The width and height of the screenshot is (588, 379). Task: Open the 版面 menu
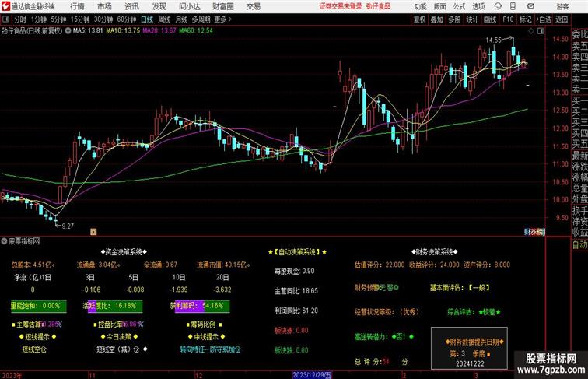click(440, 6)
